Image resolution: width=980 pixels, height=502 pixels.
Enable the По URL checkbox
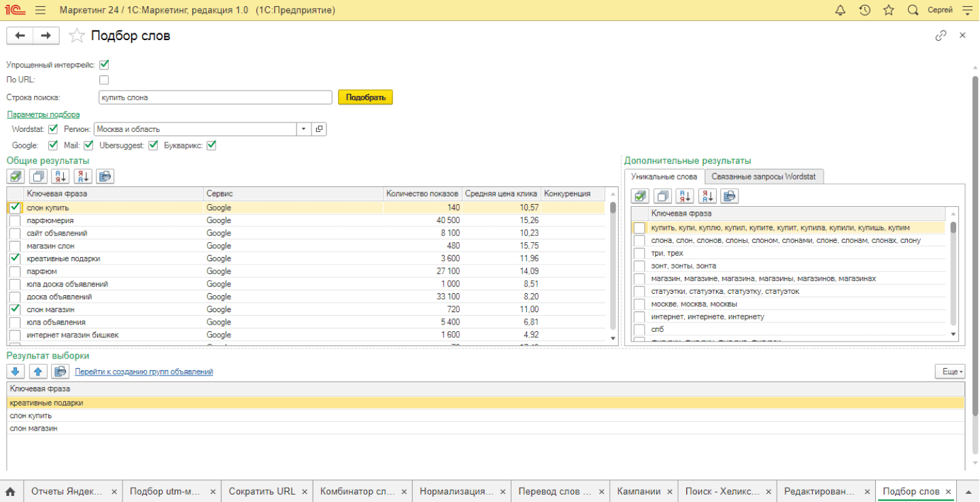(x=104, y=80)
